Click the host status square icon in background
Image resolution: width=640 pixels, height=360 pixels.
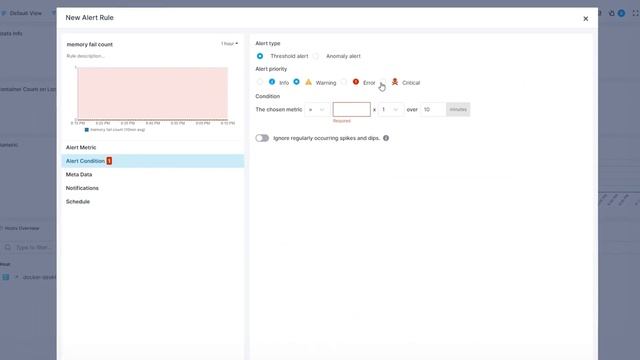click(x=6, y=277)
